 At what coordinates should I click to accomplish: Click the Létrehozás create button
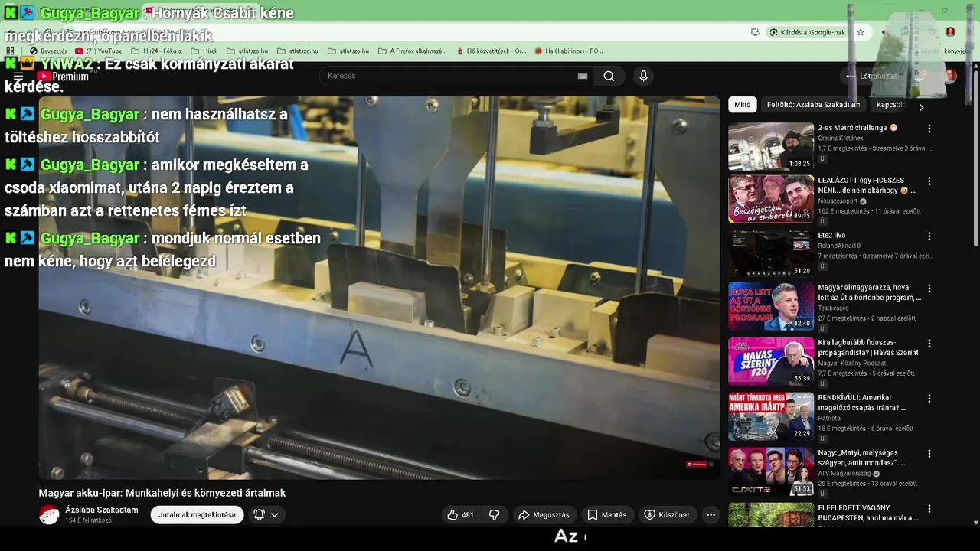point(872,76)
